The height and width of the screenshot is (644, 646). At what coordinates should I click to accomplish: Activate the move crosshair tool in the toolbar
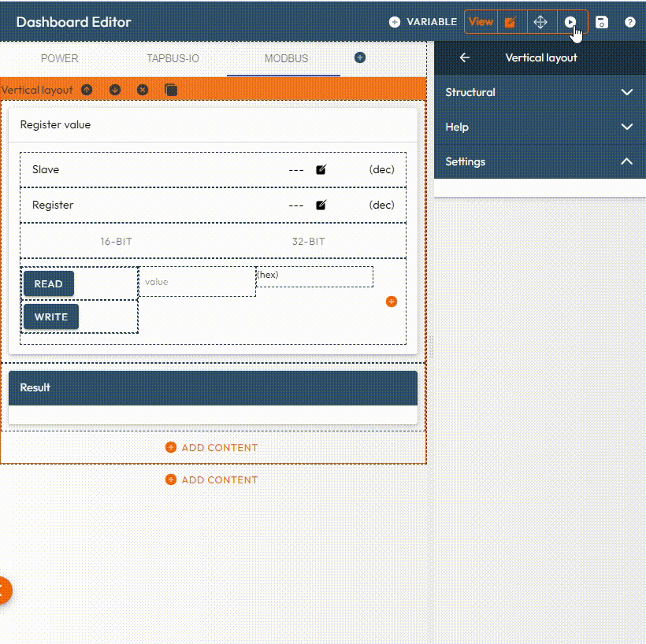[540, 22]
